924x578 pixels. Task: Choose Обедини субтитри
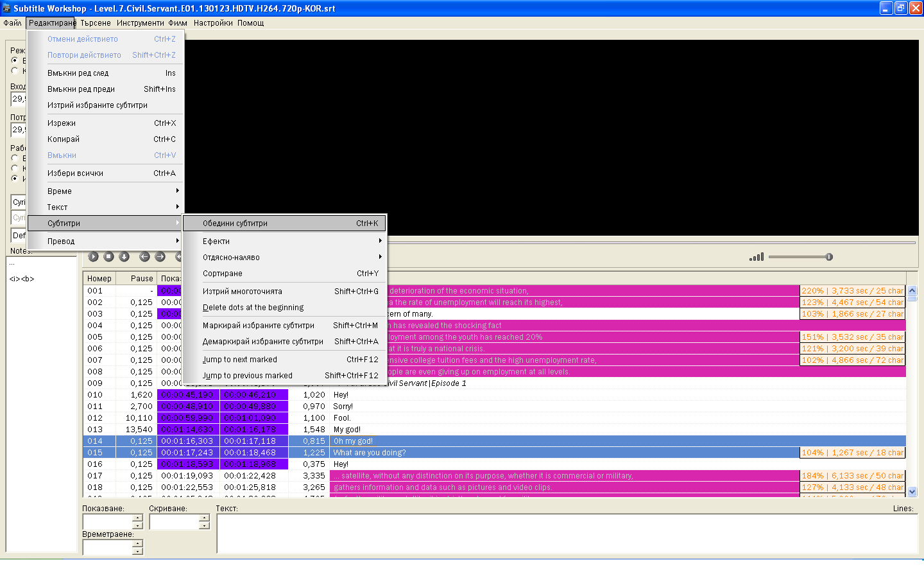tap(284, 223)
